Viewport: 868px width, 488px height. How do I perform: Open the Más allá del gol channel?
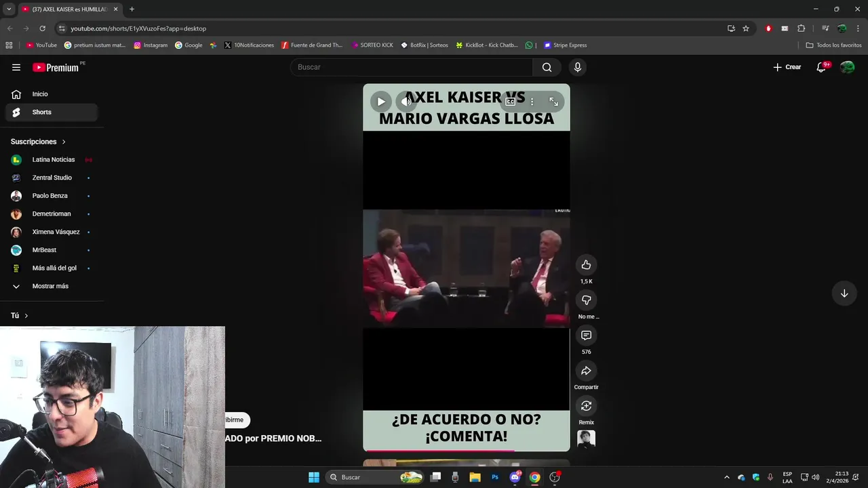tap(52, 268)
